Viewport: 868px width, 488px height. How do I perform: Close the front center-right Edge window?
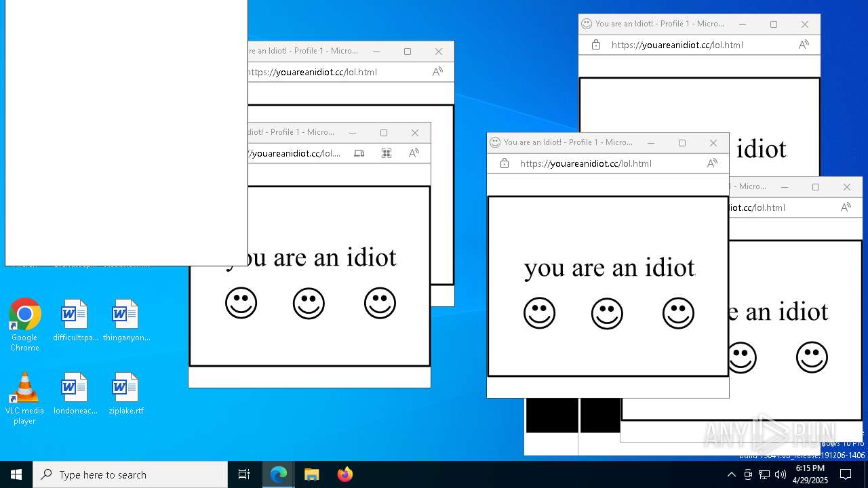coord(713,143)
